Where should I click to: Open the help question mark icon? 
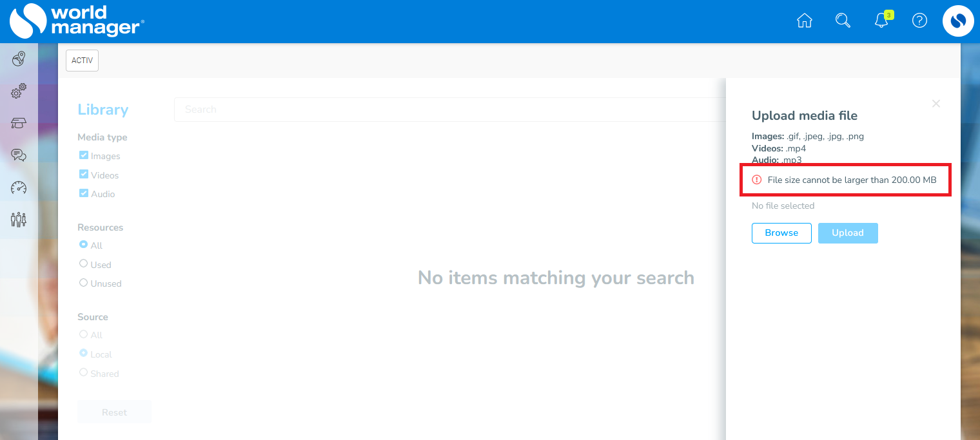tap(919, 21)
